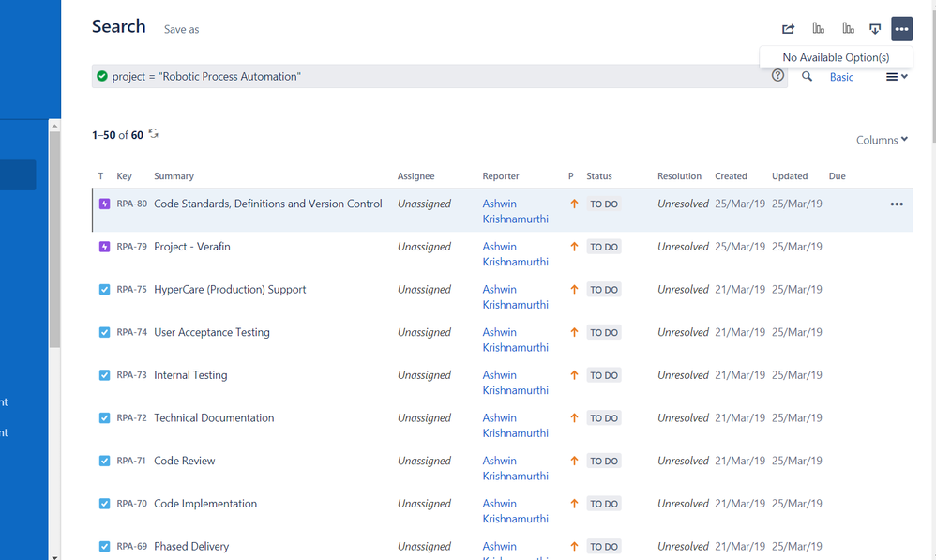This screenshot has width=936, height=560.
Task: Open the Columns dropdown
Action: (x=882, y=140)
